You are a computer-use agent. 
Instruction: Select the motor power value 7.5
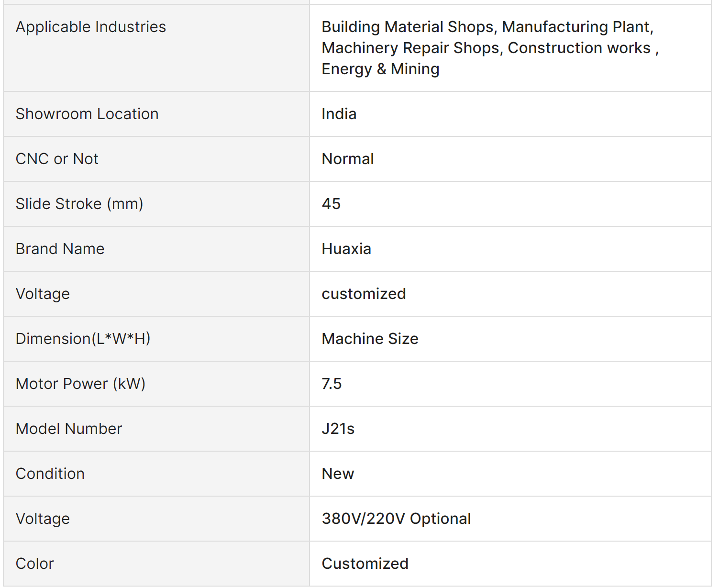click(332, 384)
